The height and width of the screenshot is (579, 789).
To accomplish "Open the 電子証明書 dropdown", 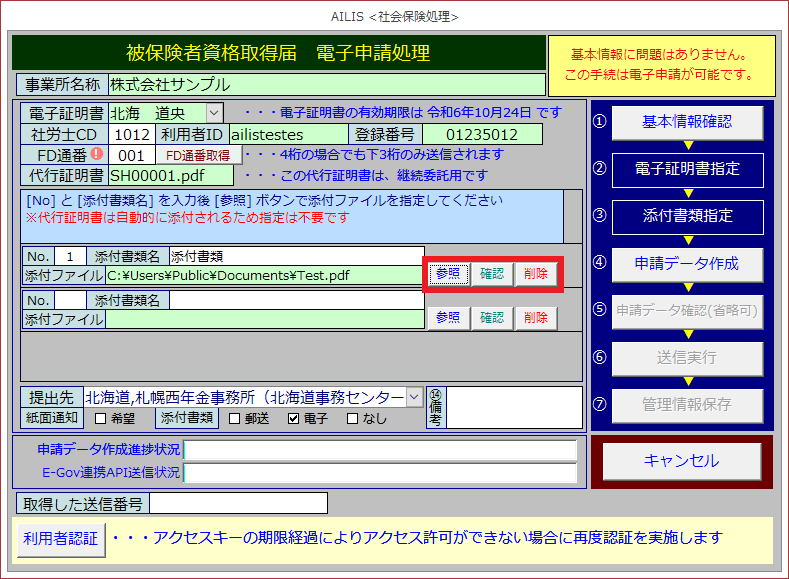I will [215, 113].
